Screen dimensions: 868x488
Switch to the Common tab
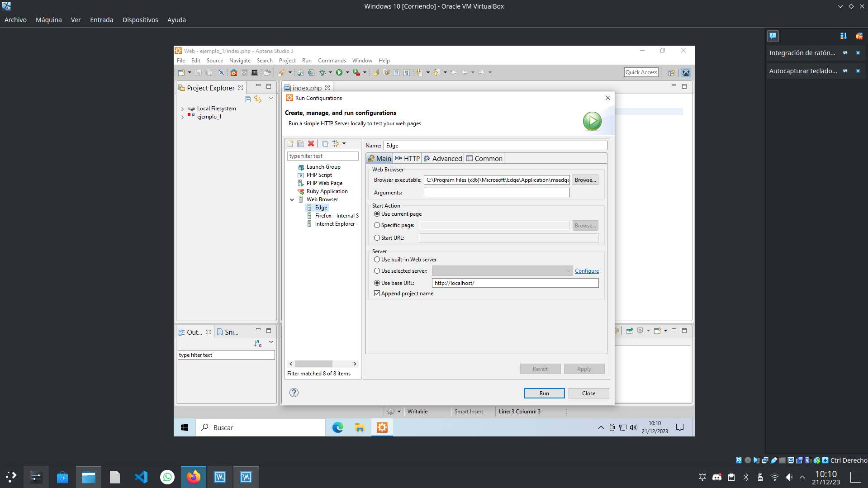click(x=484, y=158)
